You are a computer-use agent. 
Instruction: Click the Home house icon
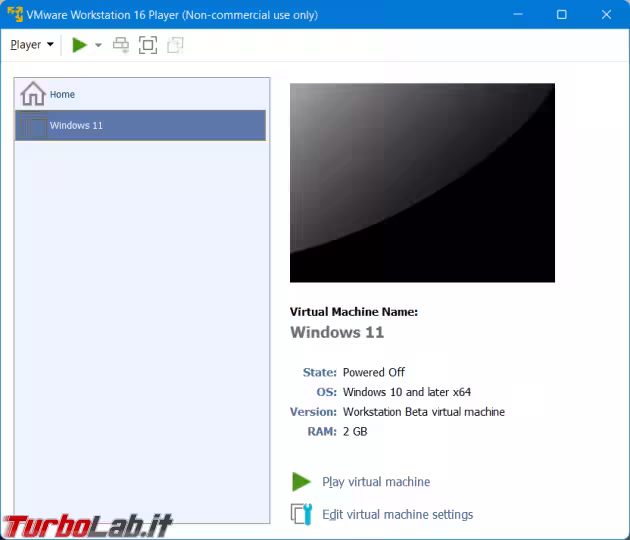(x=33, y=94)
